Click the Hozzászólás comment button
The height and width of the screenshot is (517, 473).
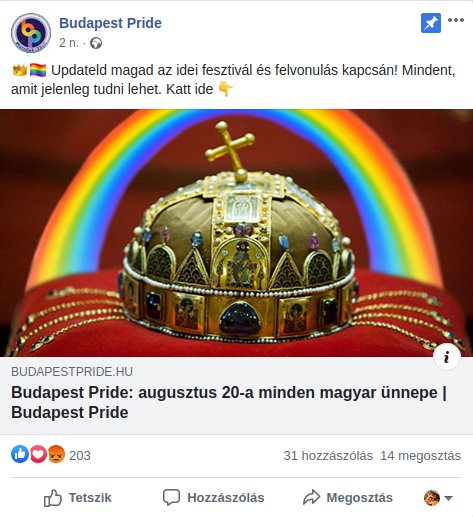tap(213, 498)
